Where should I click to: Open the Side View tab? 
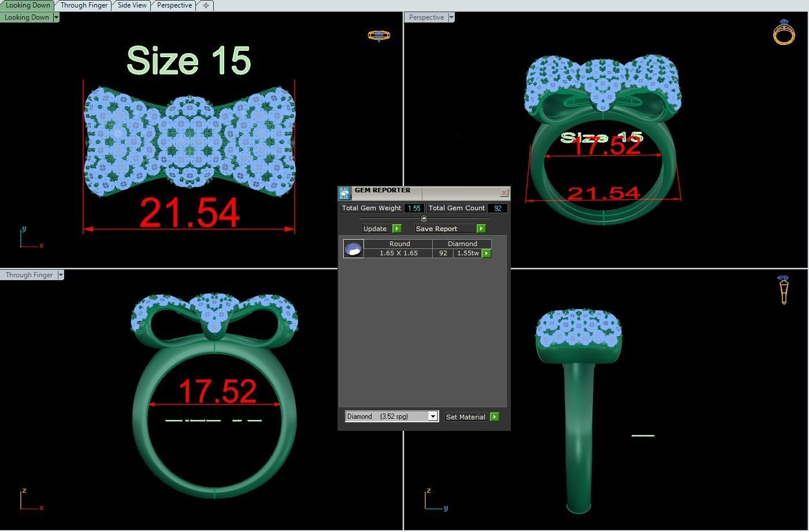[132, 5]
